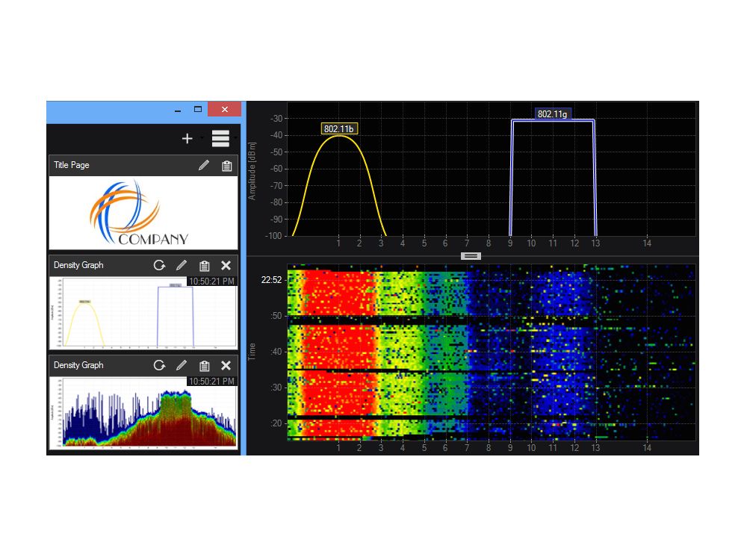
Task: Copy first Density Graph to clipboard
Action: coord(205,266)
